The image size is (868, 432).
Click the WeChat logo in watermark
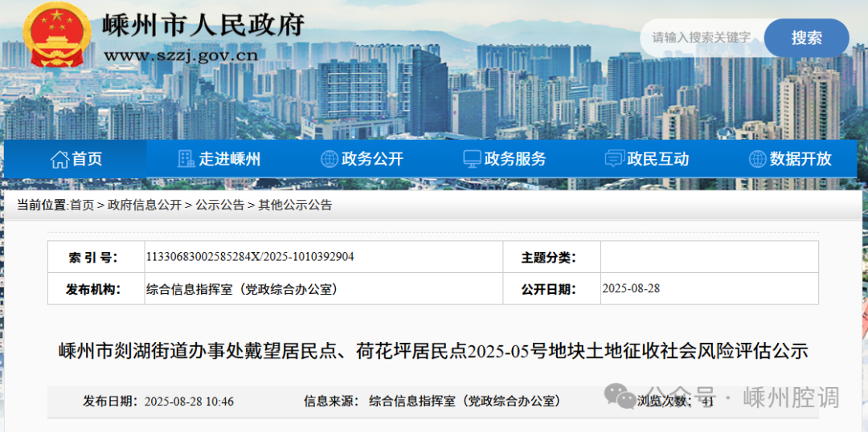tap(620, 395)
